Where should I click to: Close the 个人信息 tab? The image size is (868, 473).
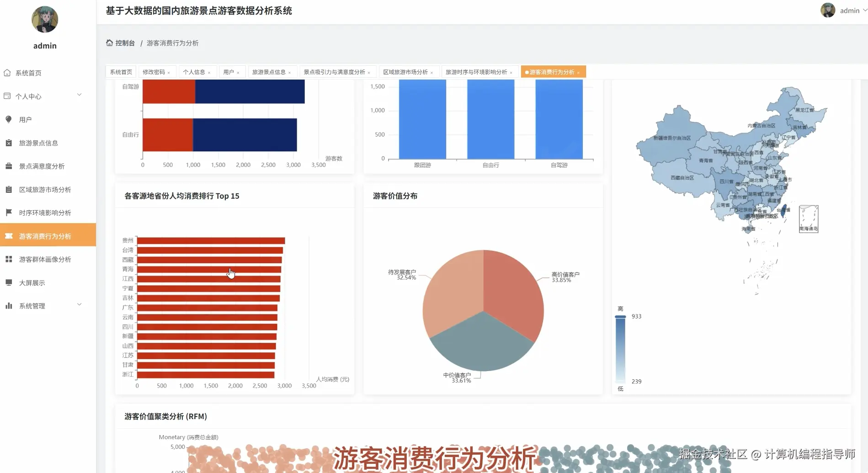pyautogui.click(x=209, y=72)
